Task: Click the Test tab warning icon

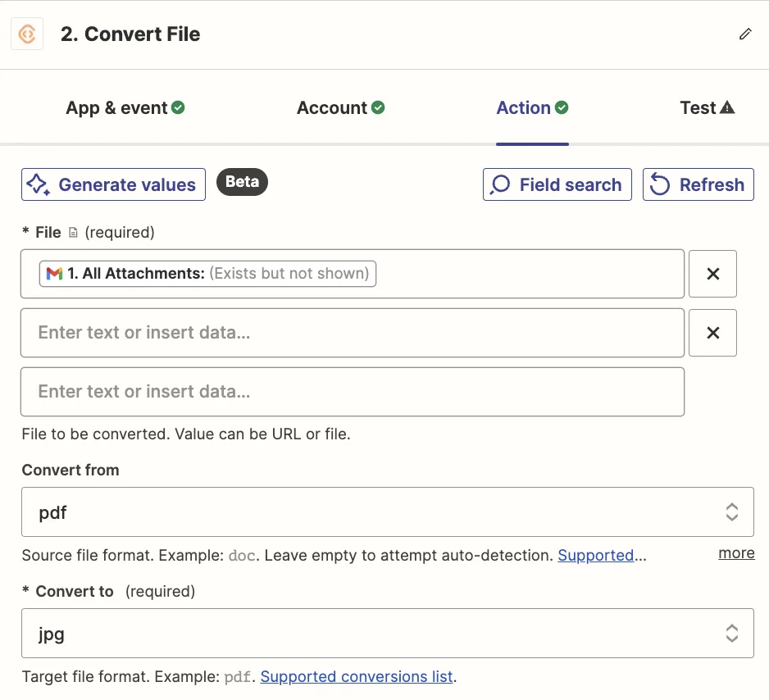Action: click(727, 107)
